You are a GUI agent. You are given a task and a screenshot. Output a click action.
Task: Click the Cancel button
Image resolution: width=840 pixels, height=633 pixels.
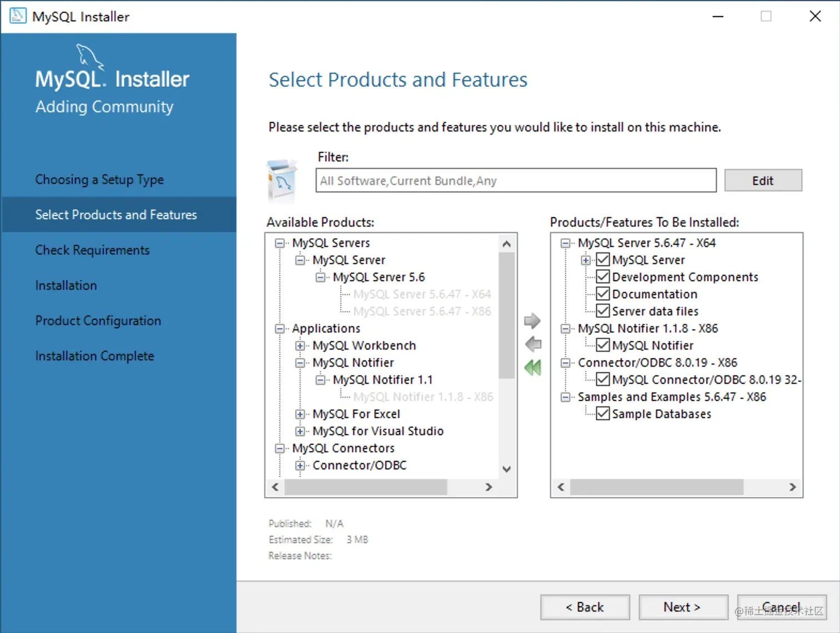click(782, 607)
